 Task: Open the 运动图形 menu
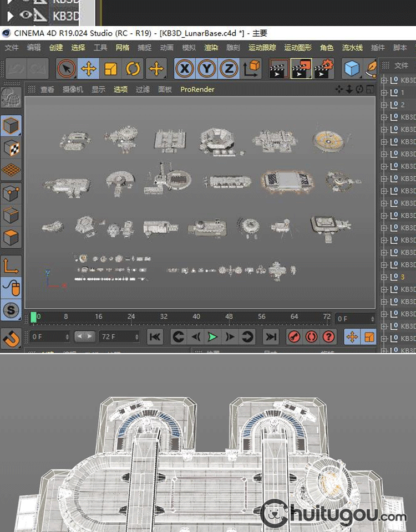[x=298, y=48]
